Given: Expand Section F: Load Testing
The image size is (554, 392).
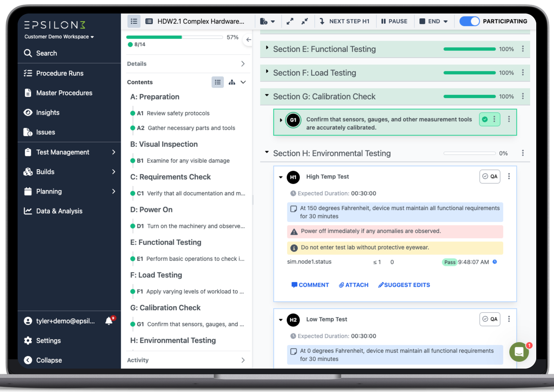Looking at the screenshot, I should pos(267,73).
